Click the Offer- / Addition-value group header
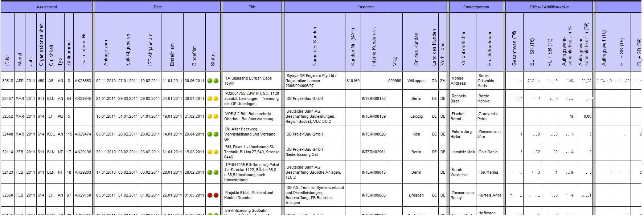The height and width of the screenshot is (218, 644). click(549, 7)
